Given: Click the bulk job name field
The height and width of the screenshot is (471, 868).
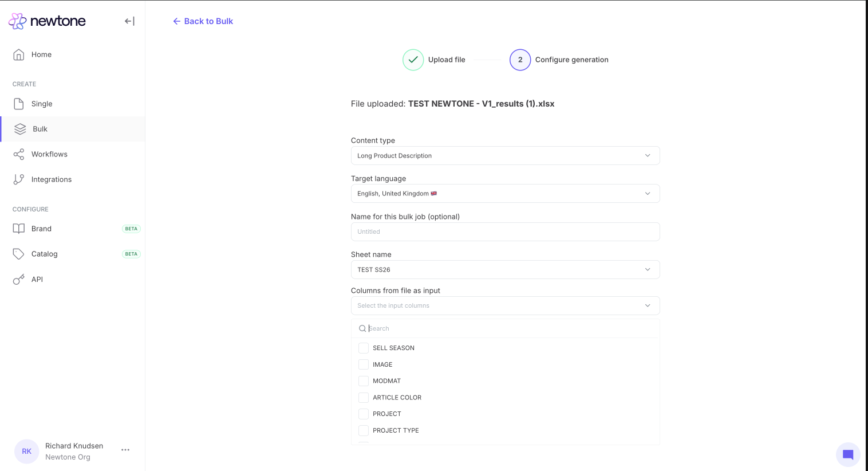Looking at the screenshot, I should pos(505,232).
